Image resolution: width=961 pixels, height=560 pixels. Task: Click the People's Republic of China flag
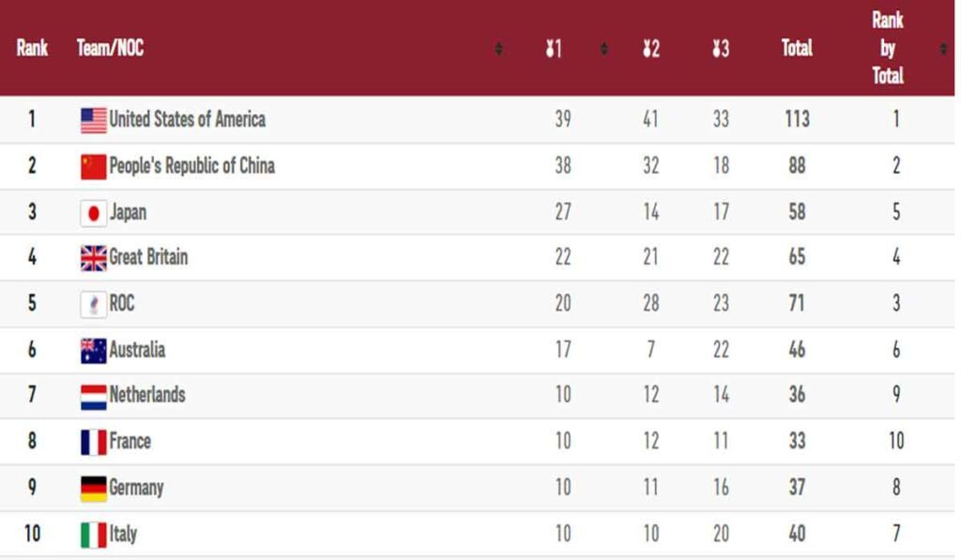click(93, 167)
